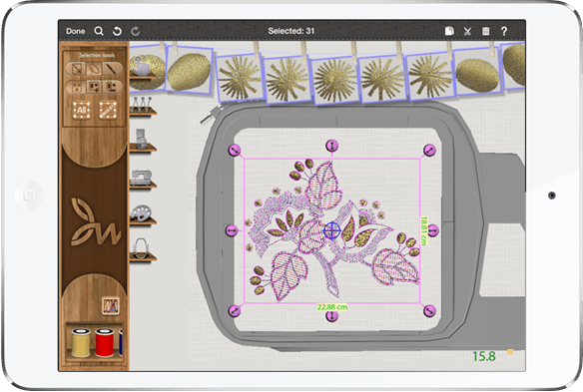Redo the last undone action
Screen dimensions: 583x392
[136, 31]
